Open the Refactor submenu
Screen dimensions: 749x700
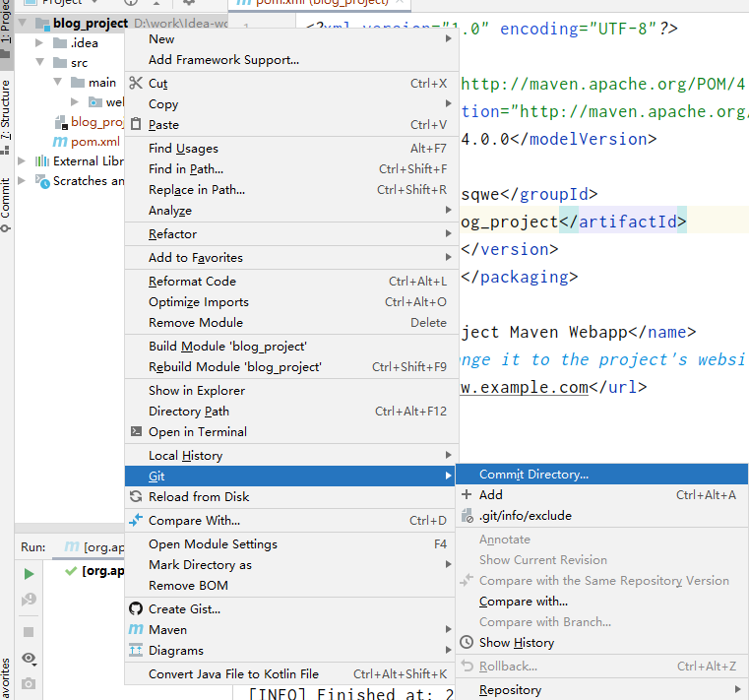pyautogui.click(x=291, y=233)
